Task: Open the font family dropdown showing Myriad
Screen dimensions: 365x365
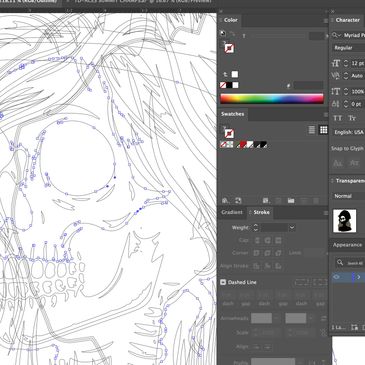Action: (353, 35)
